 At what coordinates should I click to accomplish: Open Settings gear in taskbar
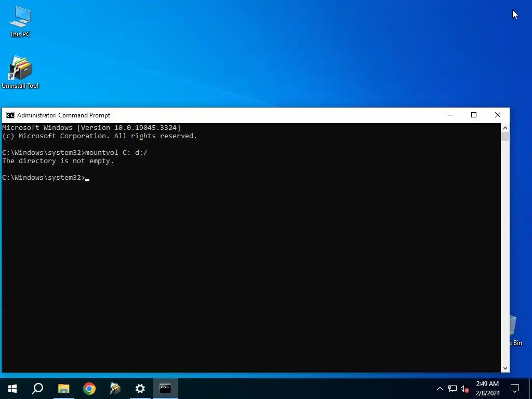[140, 389]
